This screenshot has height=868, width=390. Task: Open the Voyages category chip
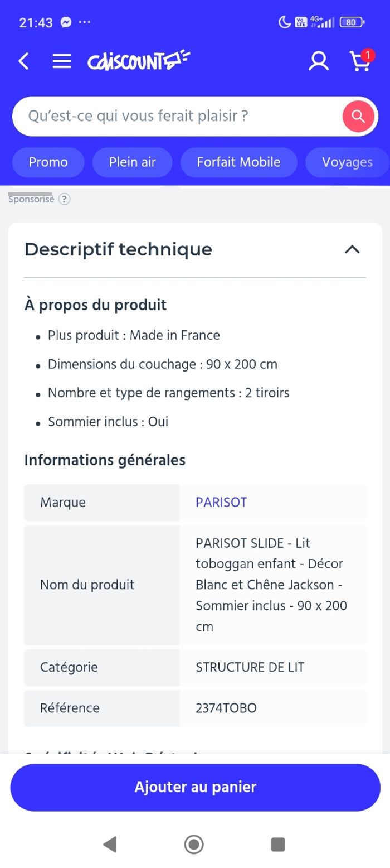(x=347, y=162)
